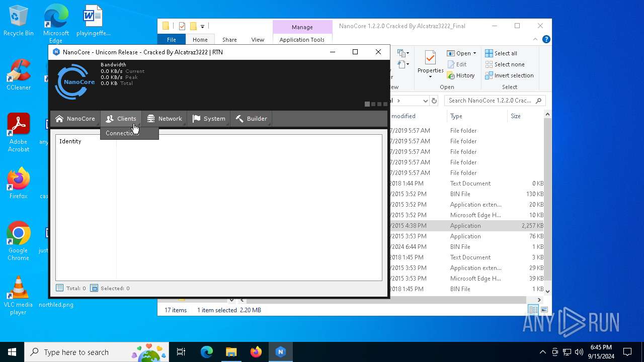
Task: Click the taskbar search box
Action: point(97,352)
